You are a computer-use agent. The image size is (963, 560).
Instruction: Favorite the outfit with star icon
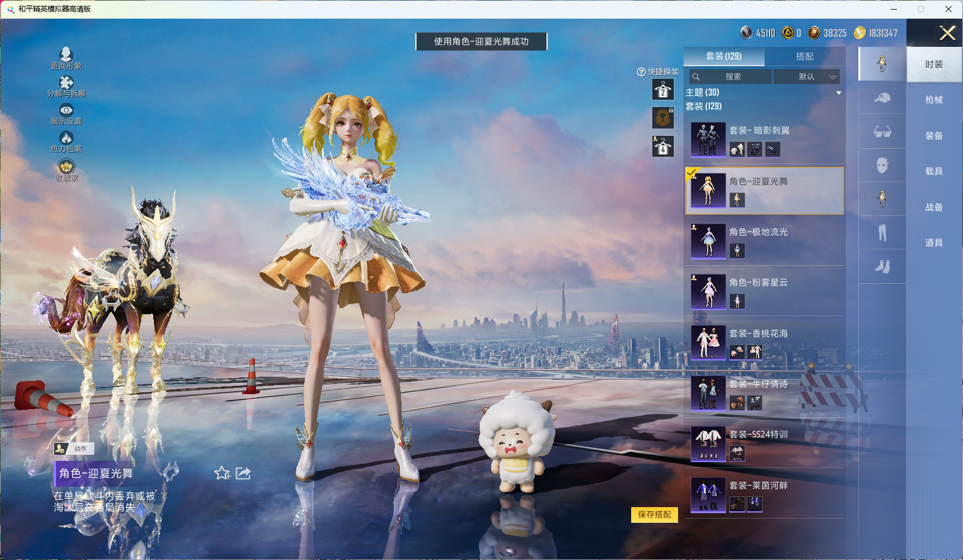222,473
